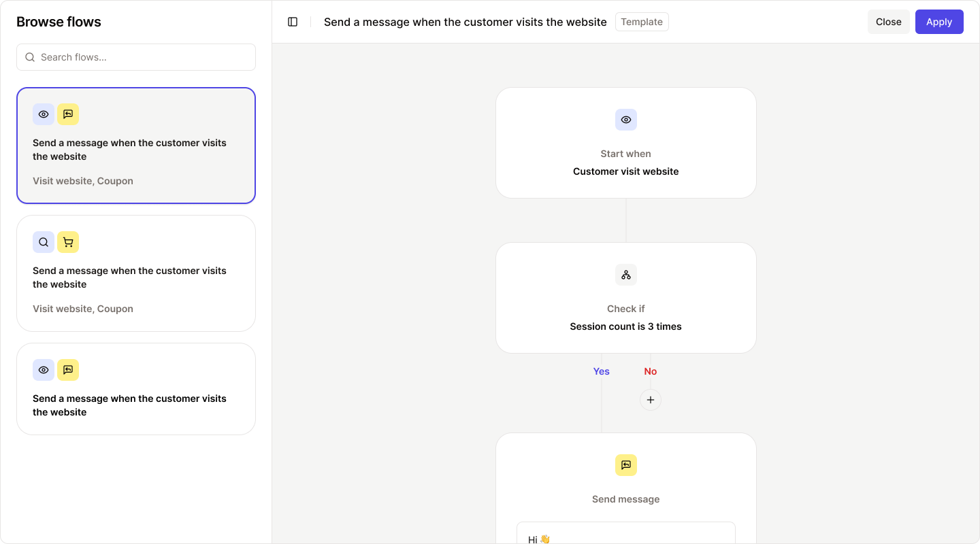Screen dimensions: 980x544
Task: Select the chat icon on the third flow card
Action: point(67,370)
